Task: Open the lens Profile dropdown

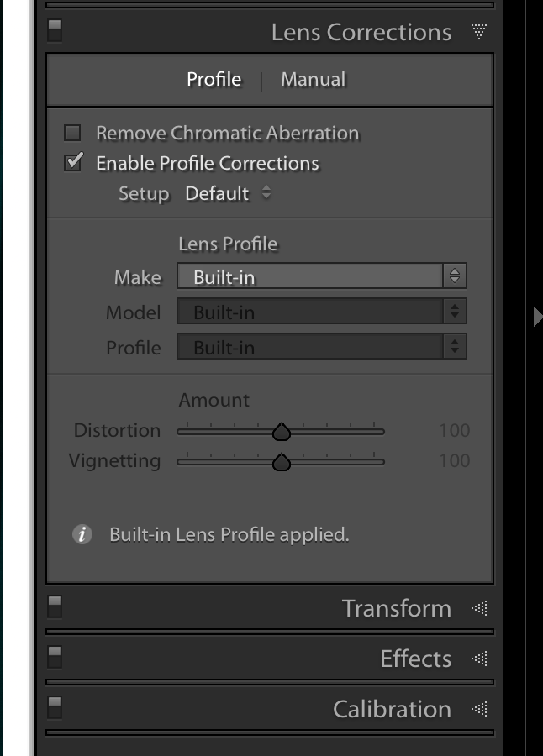Action: click(x=321, y=347)
